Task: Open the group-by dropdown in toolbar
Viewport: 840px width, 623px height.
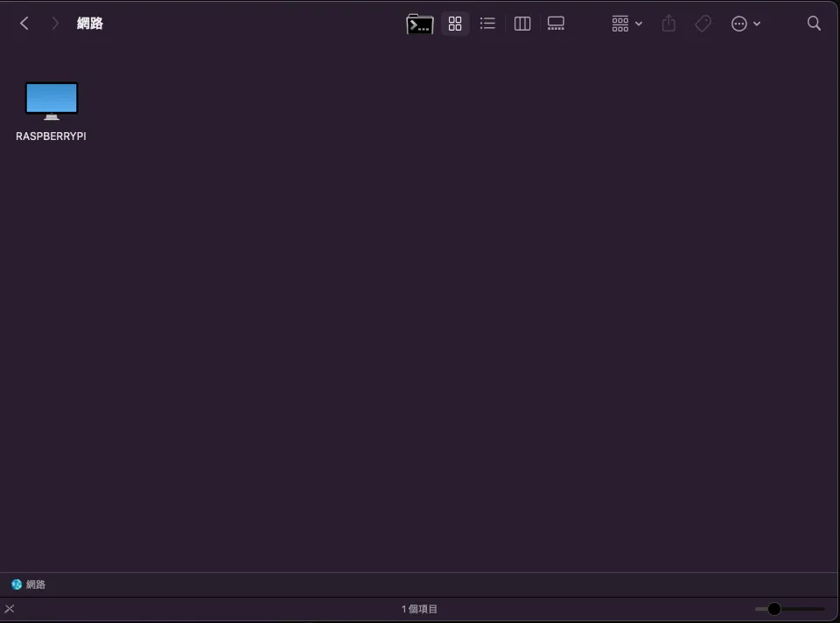Action: click(x=626, y=24)
